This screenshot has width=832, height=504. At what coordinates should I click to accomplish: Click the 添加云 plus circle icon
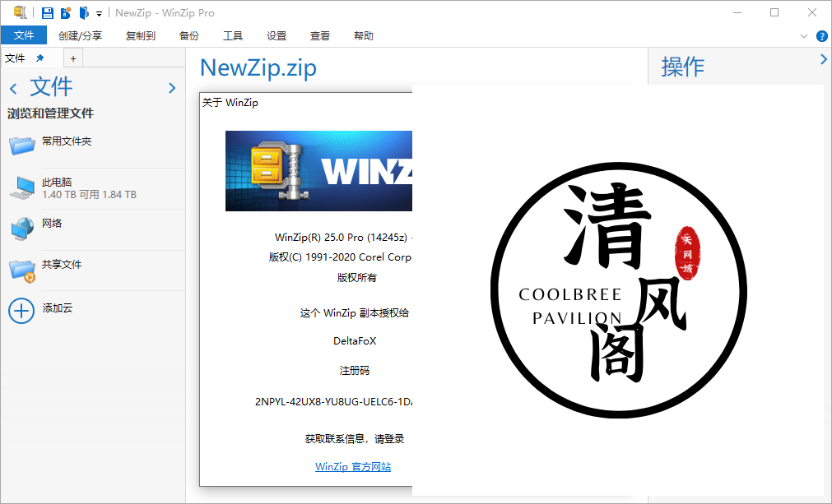tap(21, 311)
